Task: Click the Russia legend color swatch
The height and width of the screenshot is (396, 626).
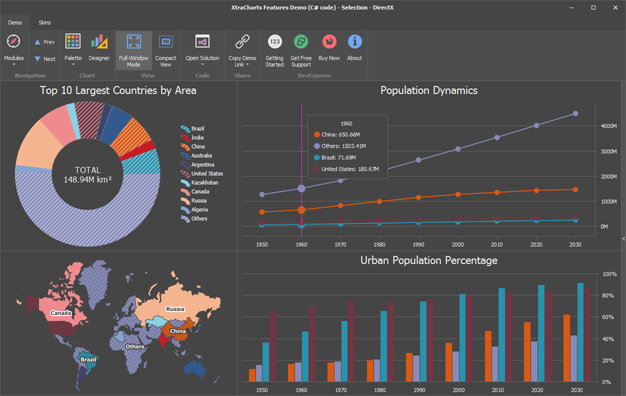Action: point(185,201)
